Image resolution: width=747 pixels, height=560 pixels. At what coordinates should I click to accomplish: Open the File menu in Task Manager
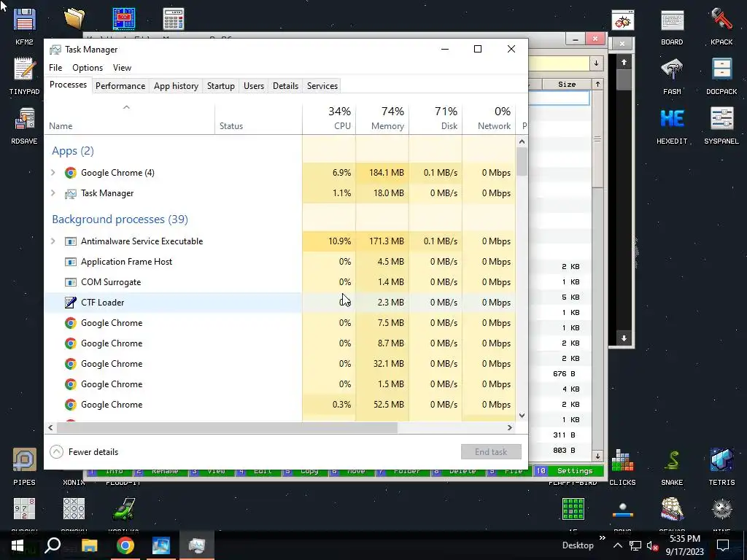(55, 68)
